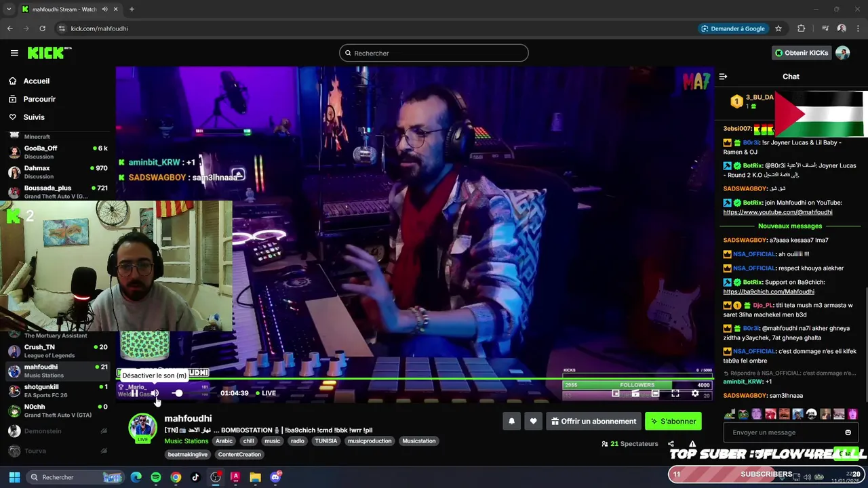Open Boussada_plus channel in sidebar
The width and height of the screenshot is (868, 488).
(58, 191)
